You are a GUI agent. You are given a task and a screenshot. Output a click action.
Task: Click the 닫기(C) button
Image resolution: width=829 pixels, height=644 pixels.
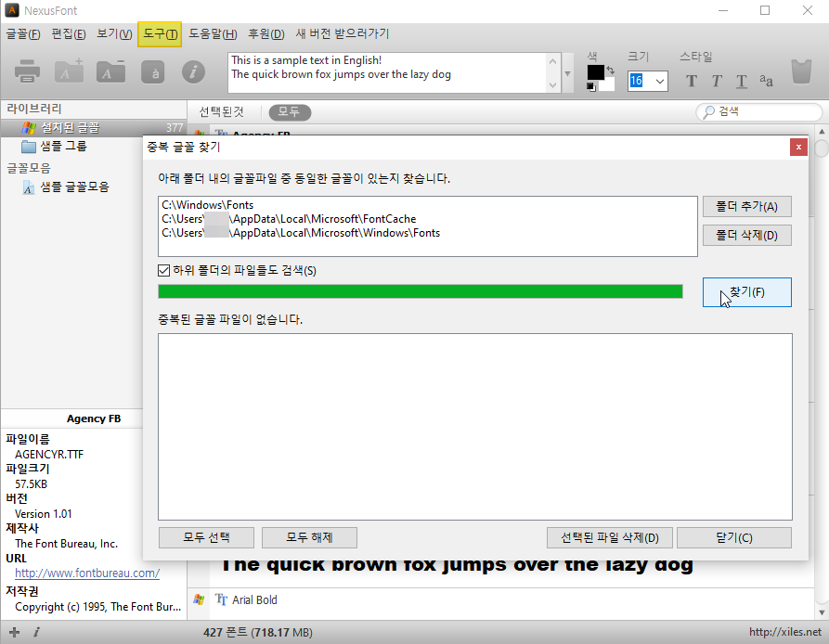733,538
